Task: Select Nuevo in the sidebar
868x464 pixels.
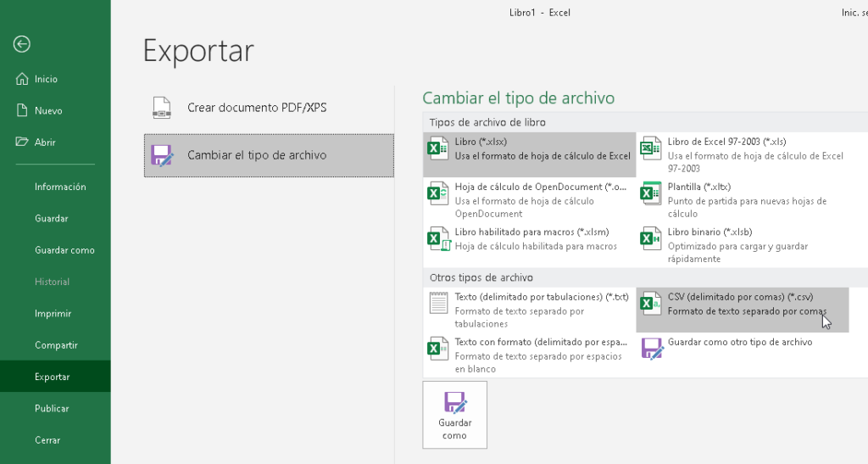Action: [55, 110]
